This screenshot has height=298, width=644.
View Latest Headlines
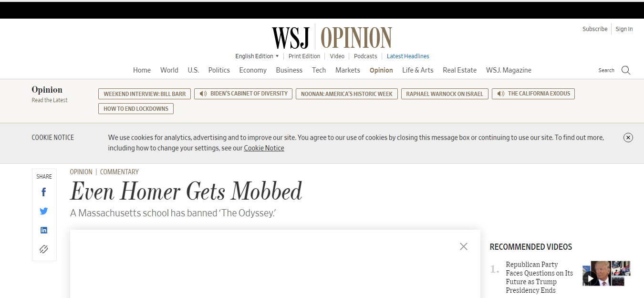click(x=408, y=56)
